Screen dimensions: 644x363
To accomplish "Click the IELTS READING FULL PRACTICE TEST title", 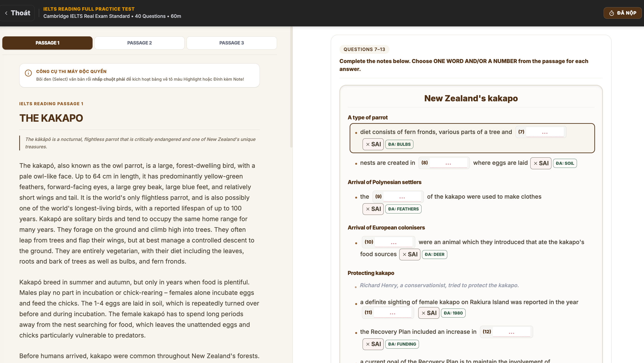I will (x=89, y=9).
